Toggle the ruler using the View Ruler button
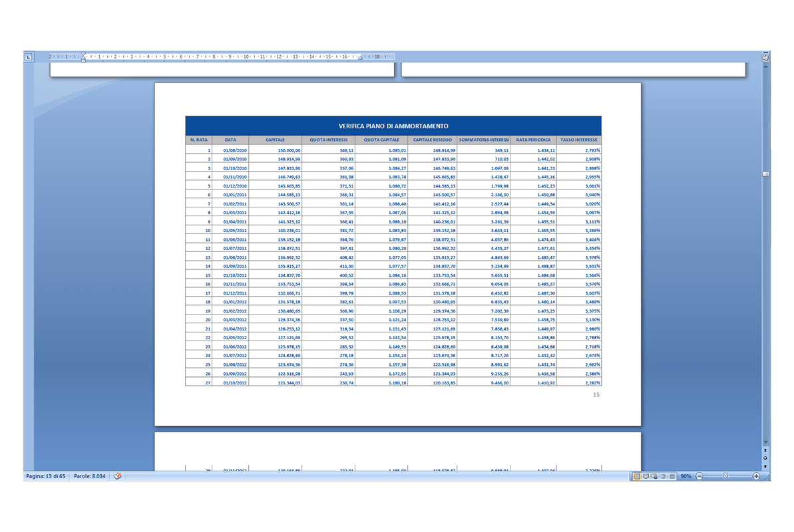The height and width of the screenshot is (532, 794). (765, 58)
